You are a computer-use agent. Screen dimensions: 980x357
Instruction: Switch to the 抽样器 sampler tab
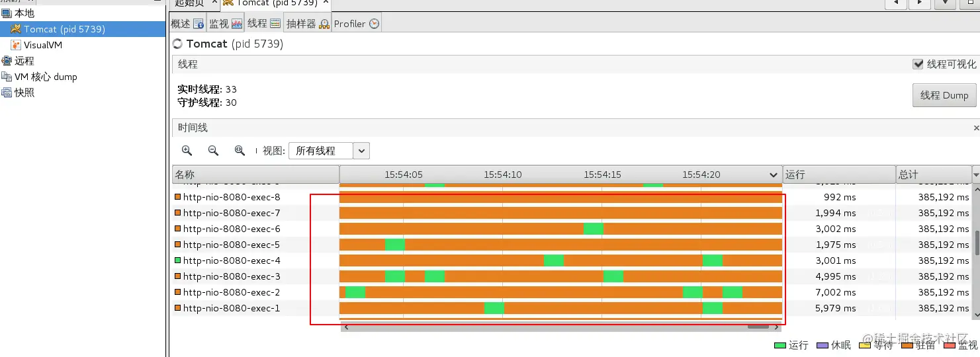pos(308,23)
